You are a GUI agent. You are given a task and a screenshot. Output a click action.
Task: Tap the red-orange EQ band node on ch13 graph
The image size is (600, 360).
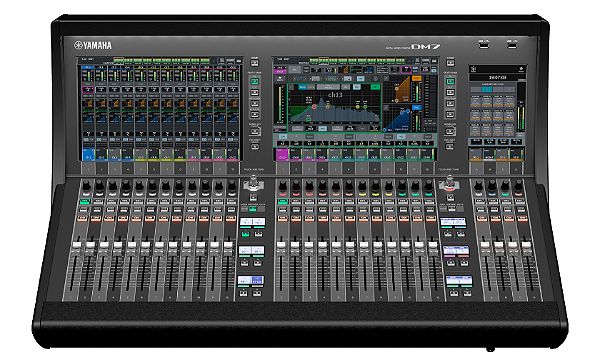(314, 107)
